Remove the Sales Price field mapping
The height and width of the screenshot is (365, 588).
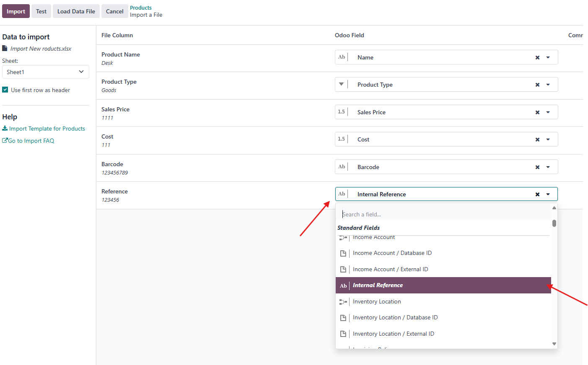coord(537,113)
